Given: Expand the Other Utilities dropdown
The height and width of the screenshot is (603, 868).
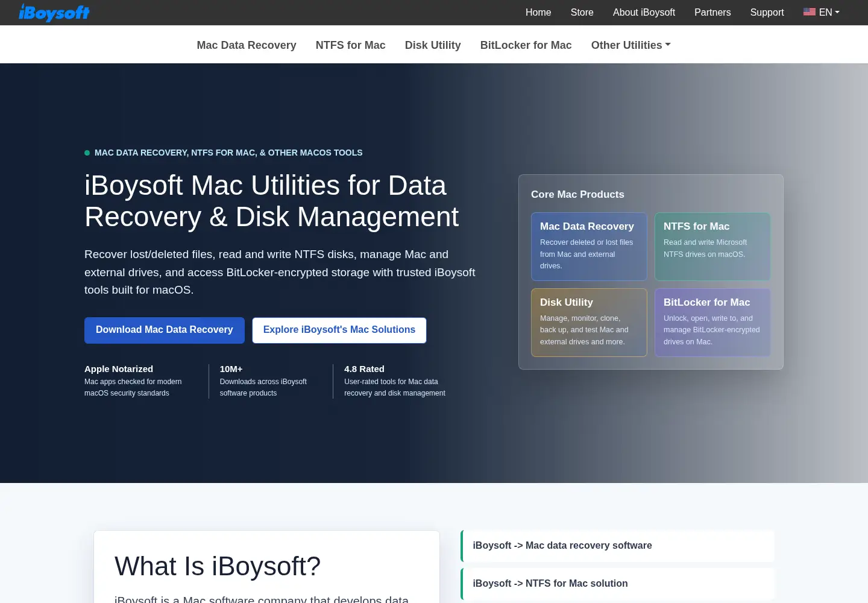Looking at the screenshot, I should (x=631, y=45).
